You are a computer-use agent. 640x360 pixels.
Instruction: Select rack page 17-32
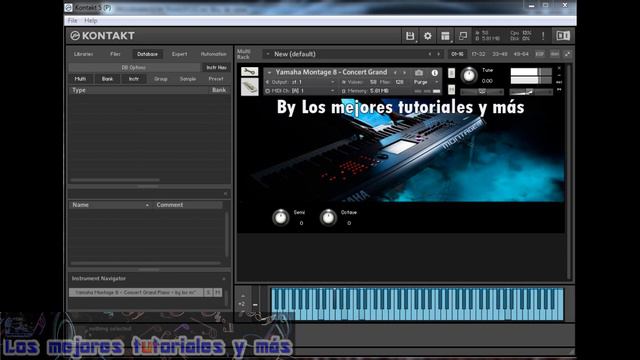coord(478,54)
